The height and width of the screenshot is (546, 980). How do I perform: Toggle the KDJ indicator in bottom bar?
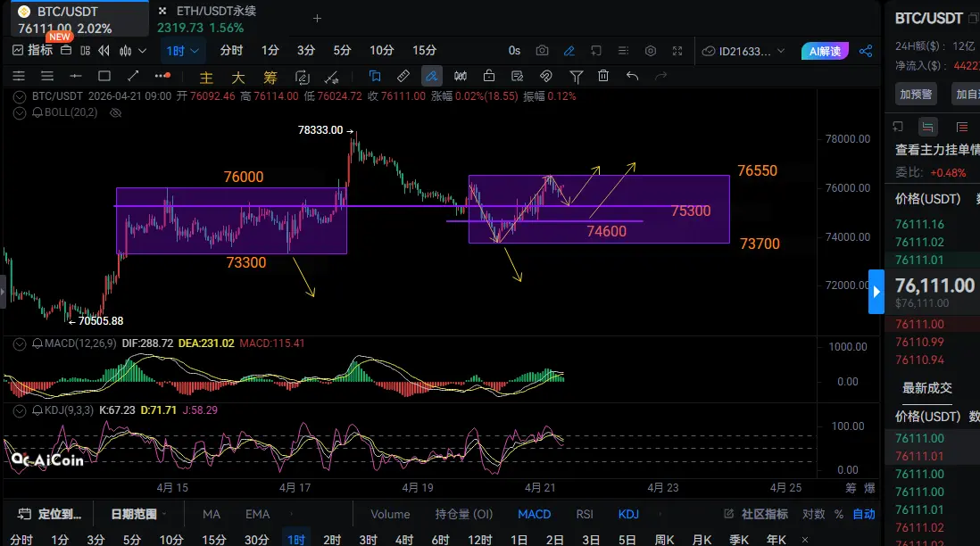628,514
